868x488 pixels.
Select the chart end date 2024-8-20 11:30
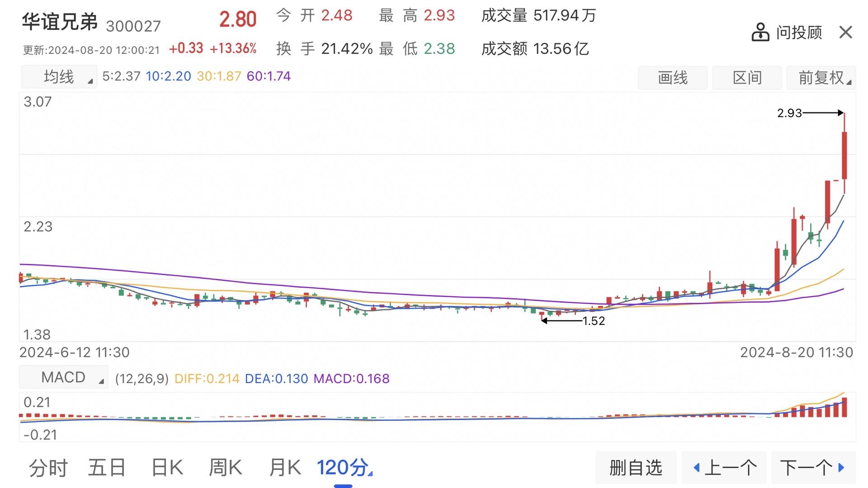797,352
